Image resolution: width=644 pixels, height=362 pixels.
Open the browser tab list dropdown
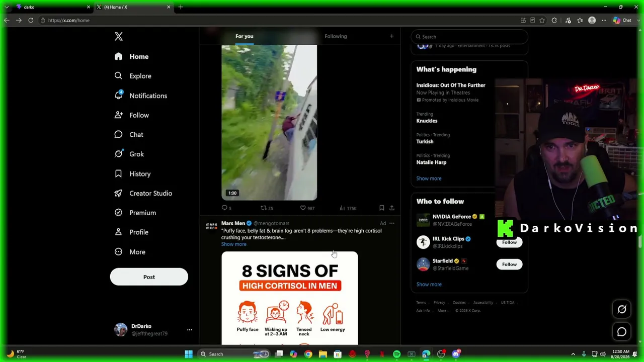tap(7, 7)
